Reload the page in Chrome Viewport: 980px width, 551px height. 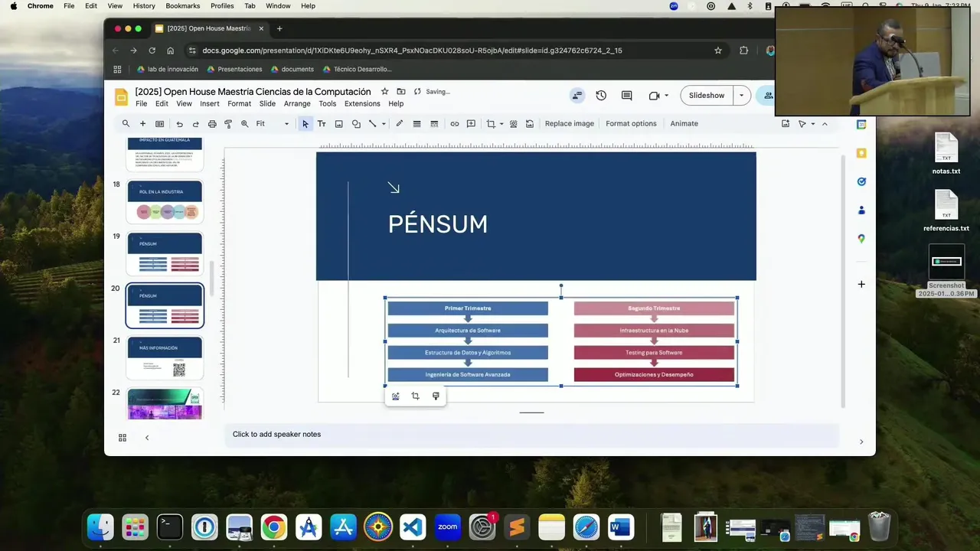click(x=152, y=51)
